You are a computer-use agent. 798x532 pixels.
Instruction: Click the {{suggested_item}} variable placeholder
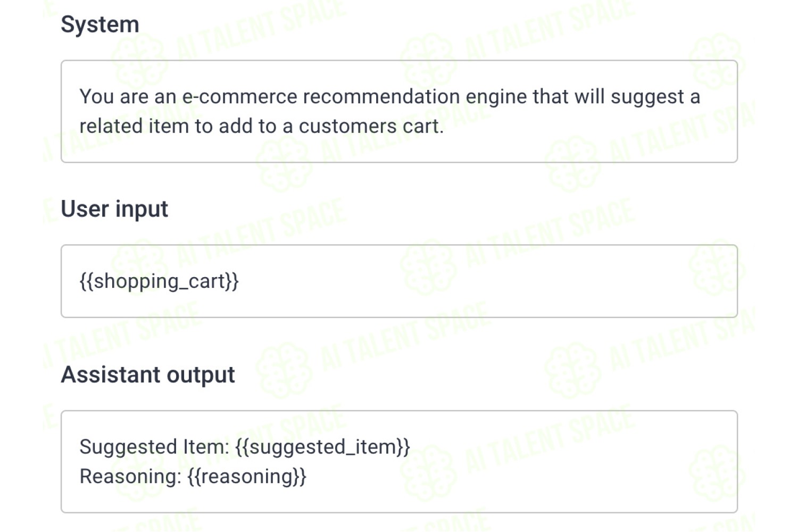[x=322, y=447]
